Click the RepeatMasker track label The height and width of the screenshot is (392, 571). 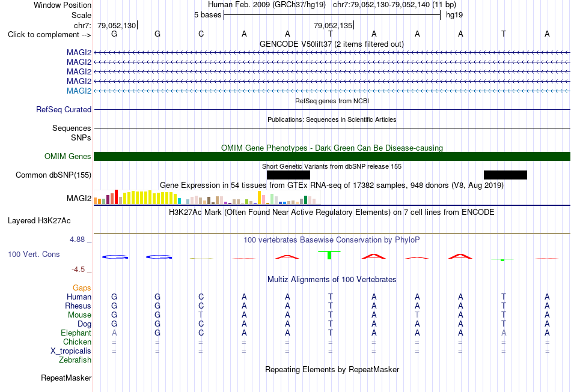pos(66,378)
